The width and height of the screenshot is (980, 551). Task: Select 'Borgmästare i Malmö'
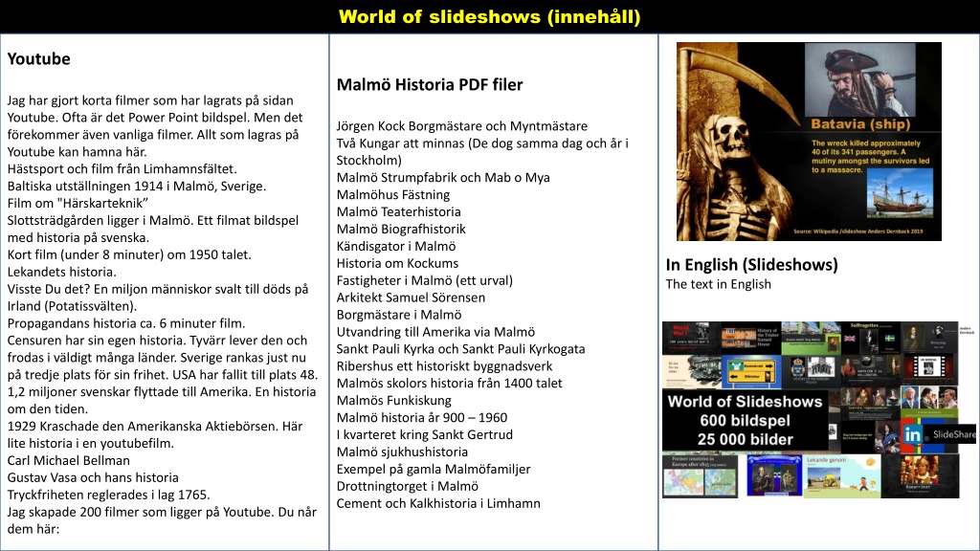(399, 315)
